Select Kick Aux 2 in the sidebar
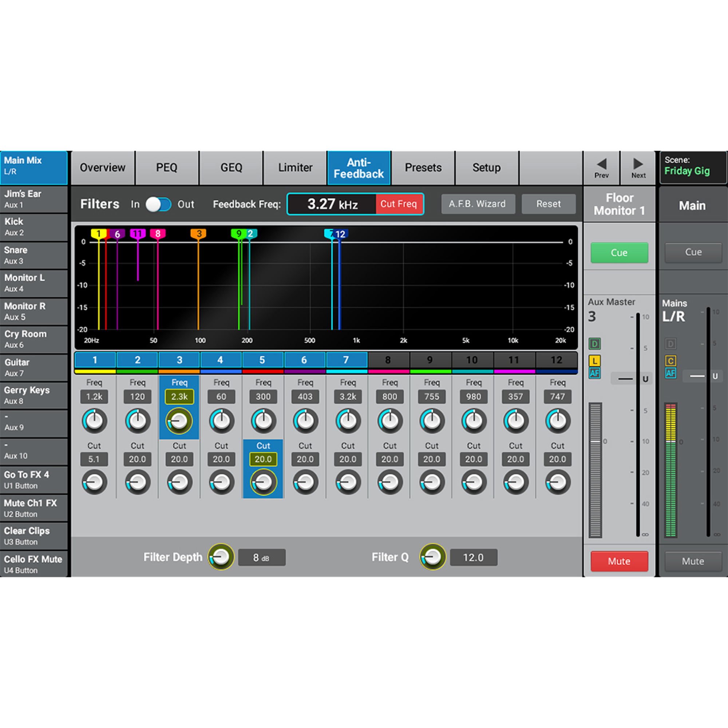Screen dimensions: 728x728 [x=34, y=227]
